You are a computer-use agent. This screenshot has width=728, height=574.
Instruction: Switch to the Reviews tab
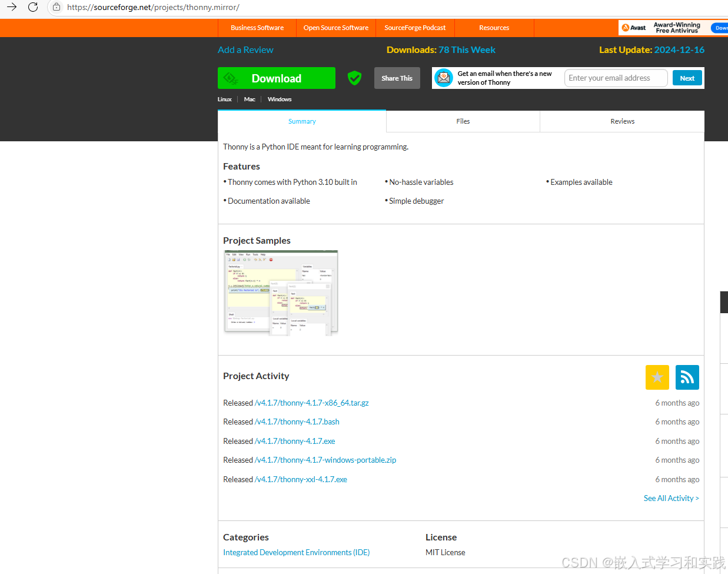(623, 121)
